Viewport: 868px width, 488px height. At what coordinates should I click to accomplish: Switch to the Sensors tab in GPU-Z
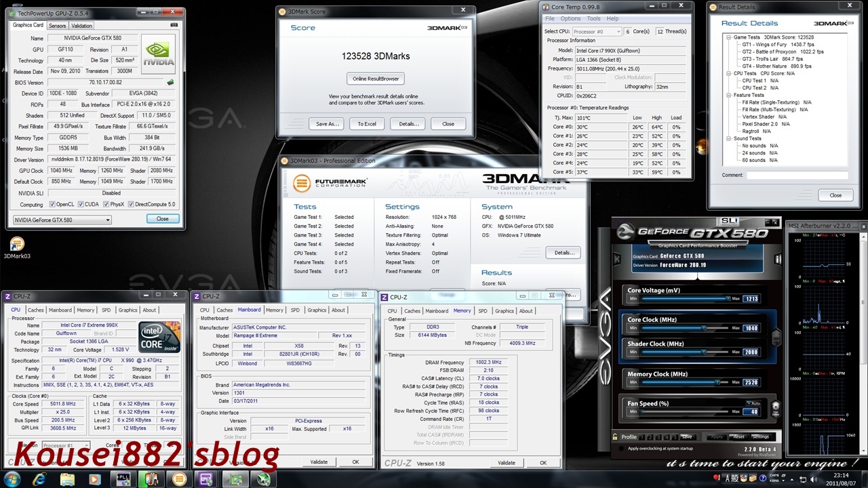pyautogui.click(x=57, y=26)
